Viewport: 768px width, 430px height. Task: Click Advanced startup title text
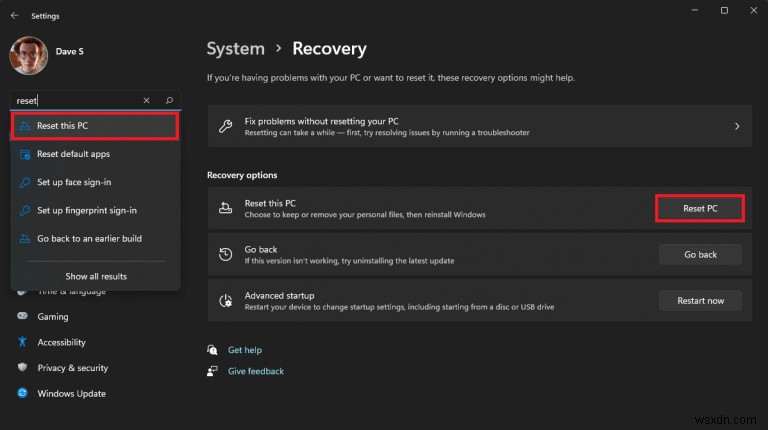[279, 295]
